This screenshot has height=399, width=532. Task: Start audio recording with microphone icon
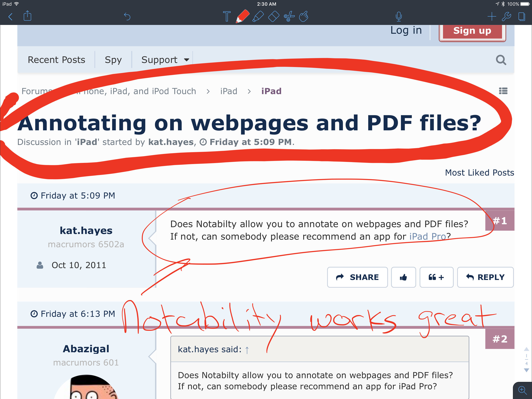pyautogui.click(x=399, y=16)
